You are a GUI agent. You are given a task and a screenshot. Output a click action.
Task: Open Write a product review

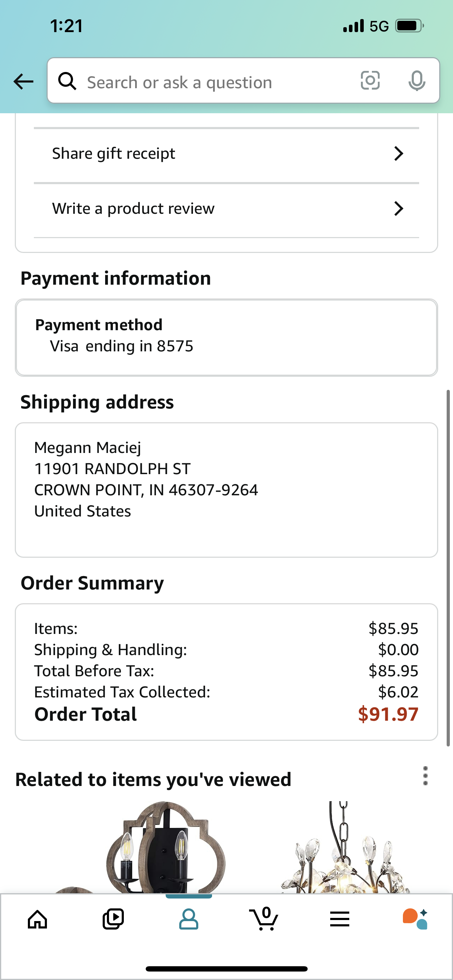pos(226,208)
